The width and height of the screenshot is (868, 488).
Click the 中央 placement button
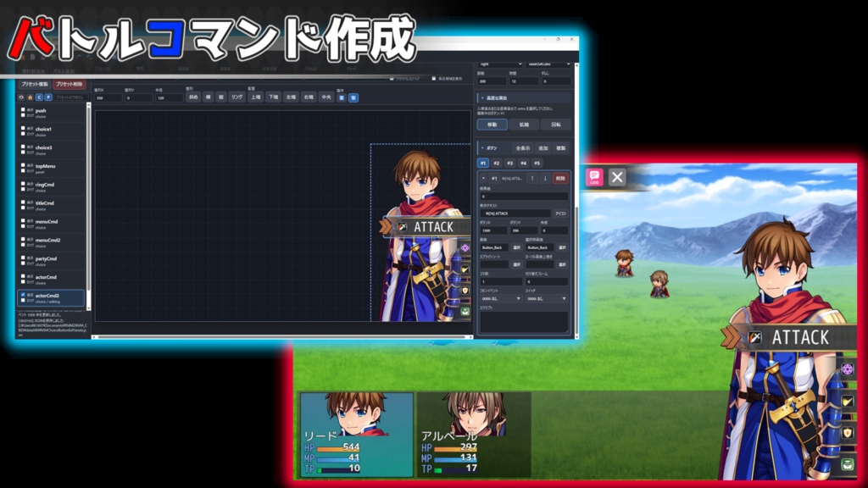tap(326, 97)
